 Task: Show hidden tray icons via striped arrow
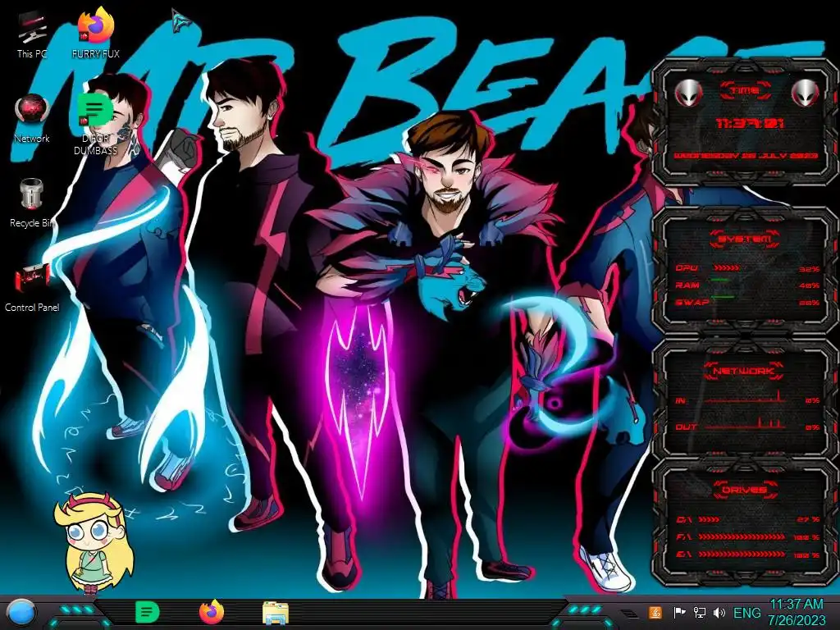click(x=628, y=613)
